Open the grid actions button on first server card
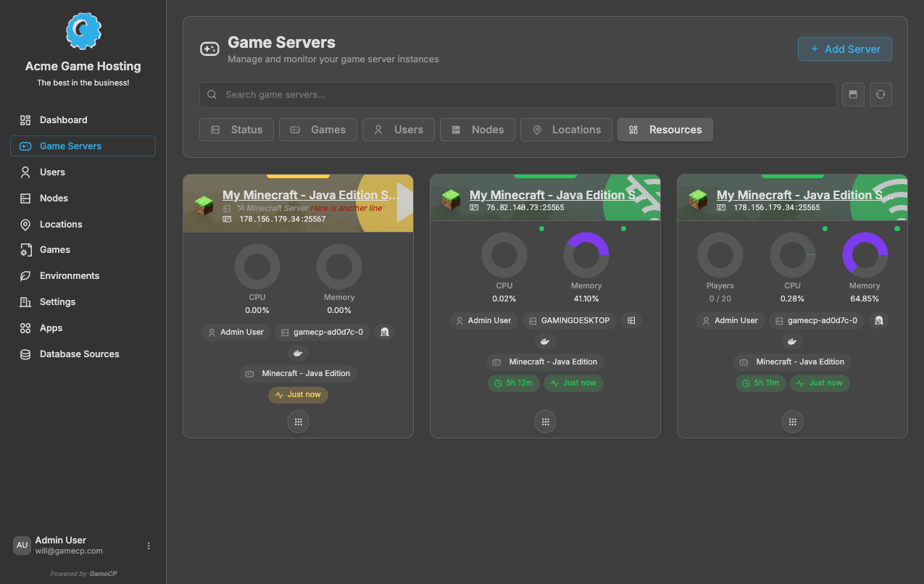Screen dimensions: 924x584 [298, 421]
